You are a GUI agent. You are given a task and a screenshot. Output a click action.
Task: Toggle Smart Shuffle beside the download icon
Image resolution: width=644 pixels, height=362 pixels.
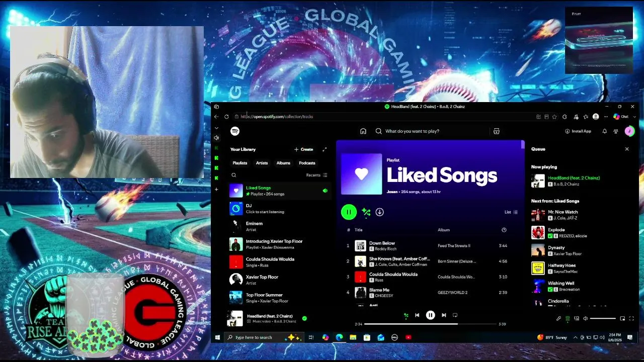tap(366, 212)
